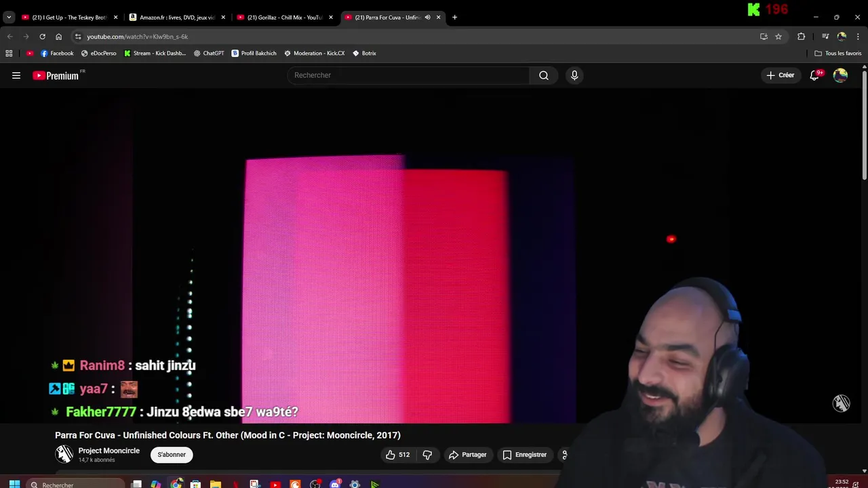The height and width of the screenshot is (488, 868).
Task: Open Task View on the taskbar
Action: [x=136, y=484]
